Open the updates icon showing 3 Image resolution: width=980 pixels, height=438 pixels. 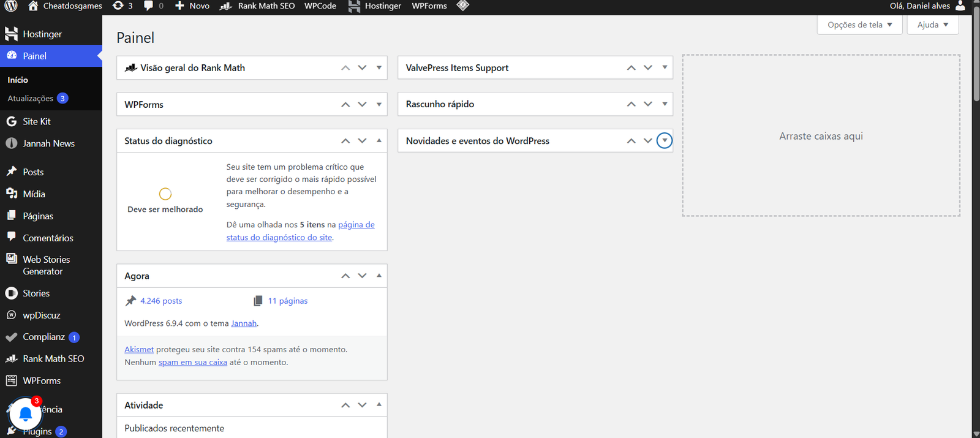click(123, 6)
